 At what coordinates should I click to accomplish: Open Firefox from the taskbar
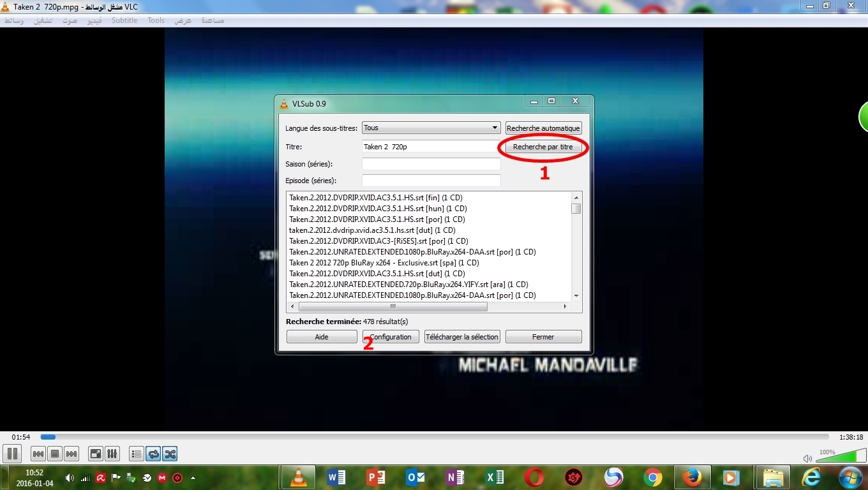692,477
